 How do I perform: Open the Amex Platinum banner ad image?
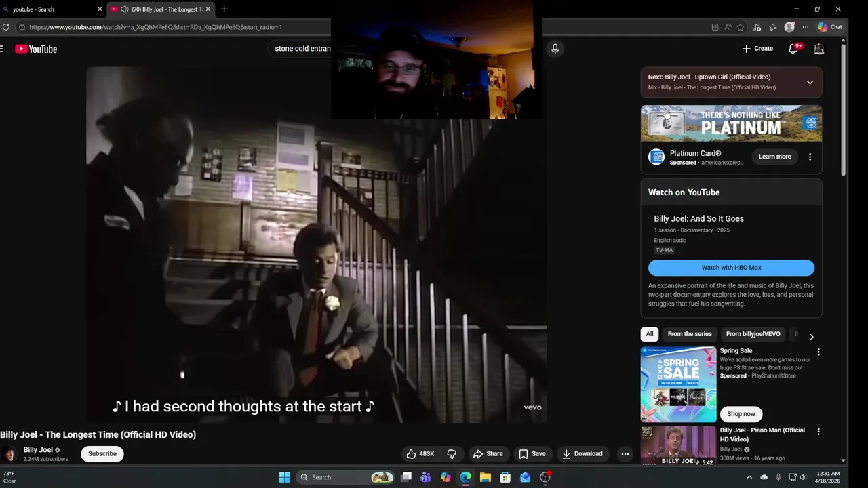[x=731, y=123]
